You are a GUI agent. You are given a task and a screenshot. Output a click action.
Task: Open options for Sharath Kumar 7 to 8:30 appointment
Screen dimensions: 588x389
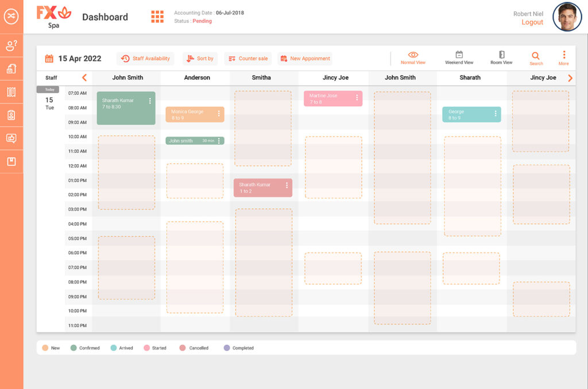150,101
